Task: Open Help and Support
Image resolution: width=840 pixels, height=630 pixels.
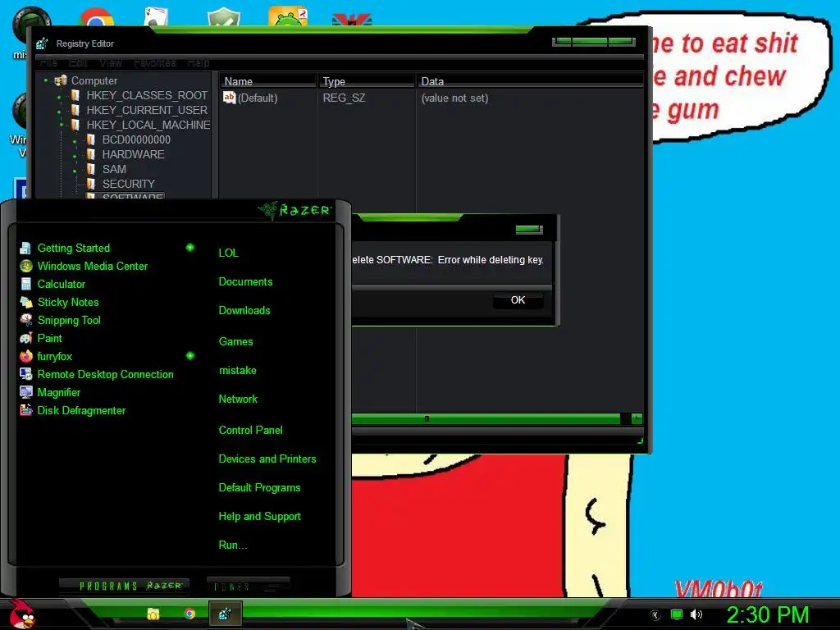Action: (259, 517)
